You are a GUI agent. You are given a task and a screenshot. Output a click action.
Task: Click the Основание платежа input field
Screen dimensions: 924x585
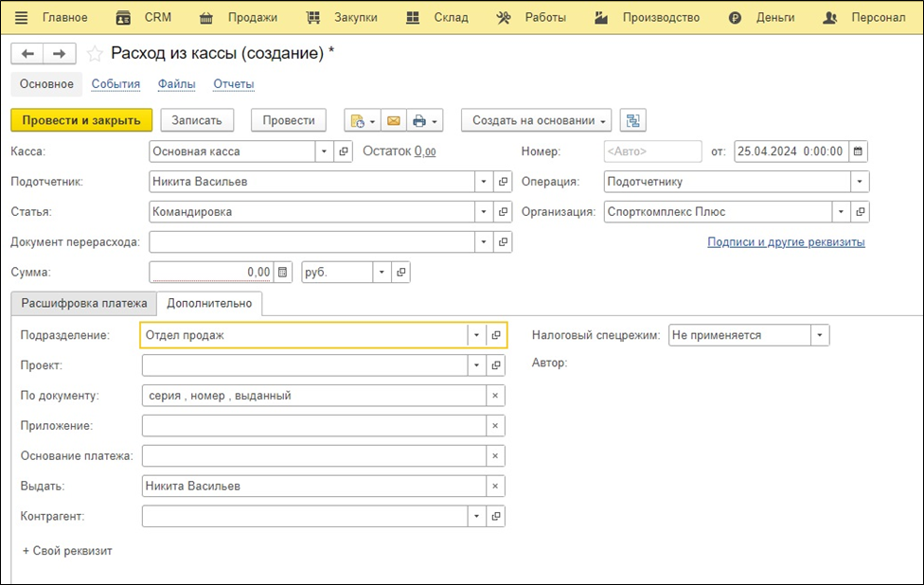(312, 456)
